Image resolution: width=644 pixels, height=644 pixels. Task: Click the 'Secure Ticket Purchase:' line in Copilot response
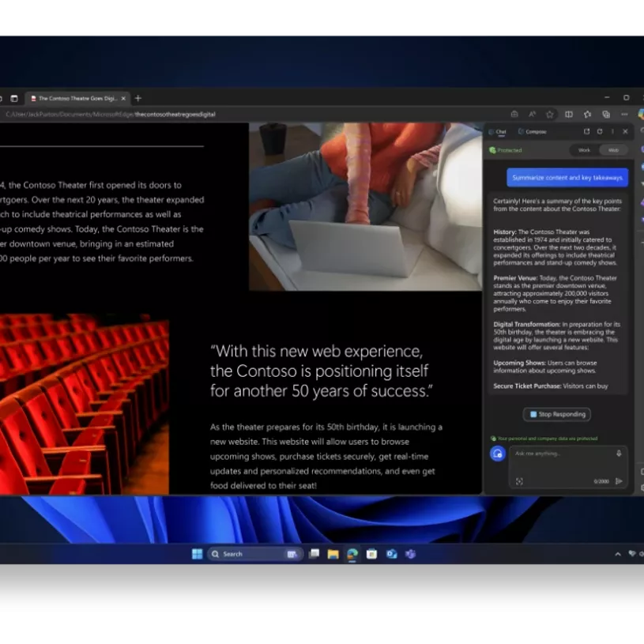tap(550, 386)
